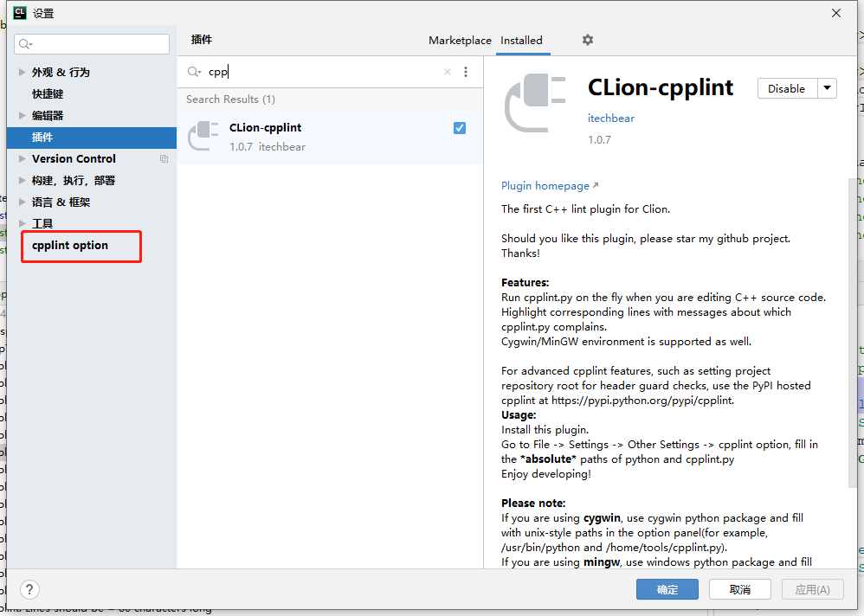The height and width of the screenshot is (616, 864).
Task: Focus the settings search input field
Action: point(92,44)
